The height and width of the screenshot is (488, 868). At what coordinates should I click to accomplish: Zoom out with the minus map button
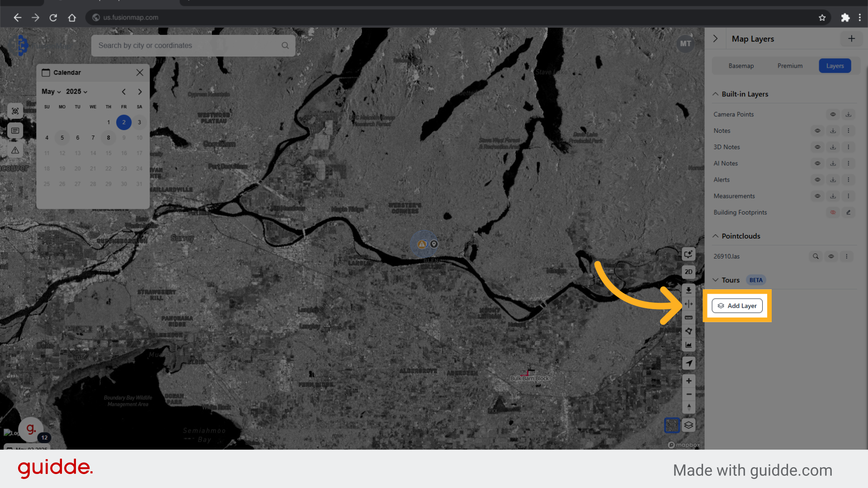tap(689, 394)
